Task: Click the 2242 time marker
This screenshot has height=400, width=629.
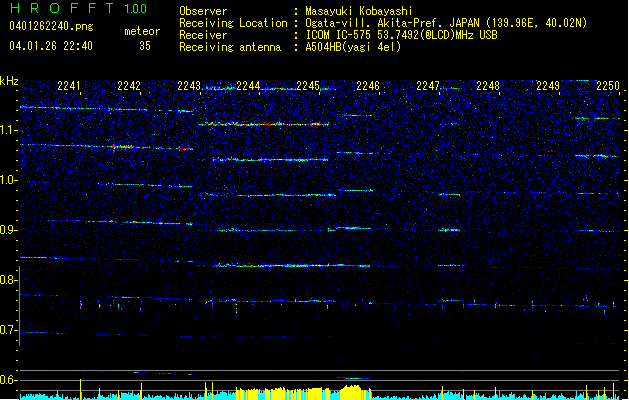Action: [129, 85]
